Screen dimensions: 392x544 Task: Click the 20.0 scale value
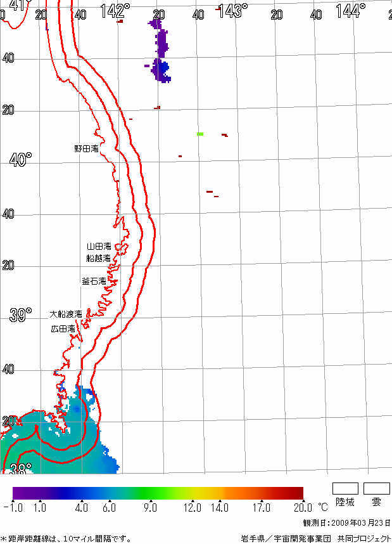coord(303,508)
